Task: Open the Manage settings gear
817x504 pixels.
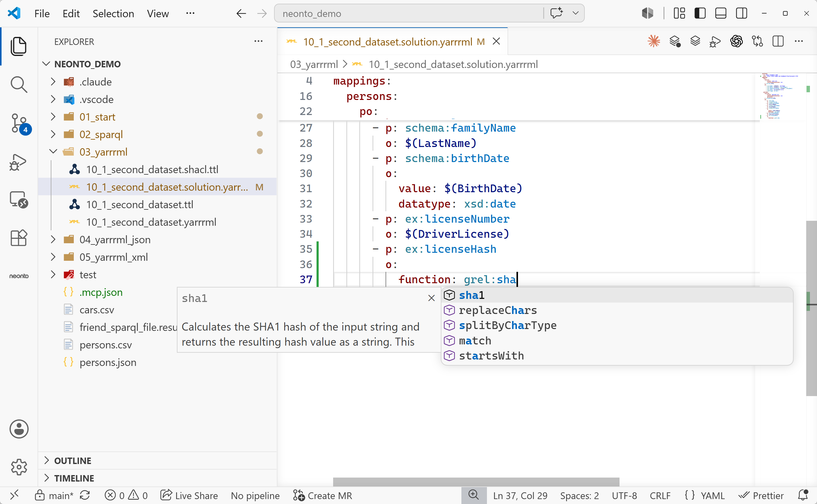Action: click(x=19, y=467)
